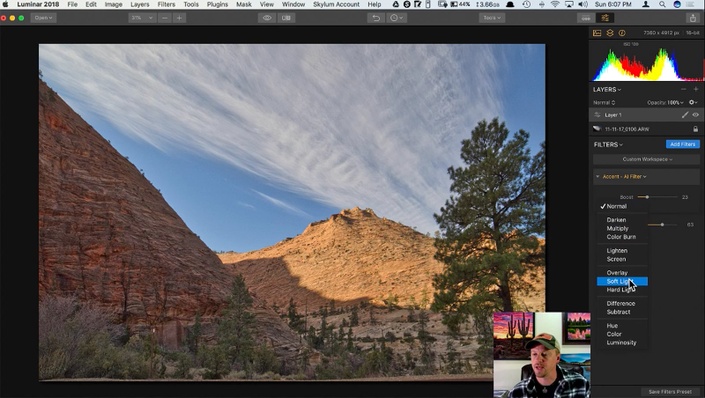
Task: Toggle Layer 1 visibility eye
Action: point(696,115)
